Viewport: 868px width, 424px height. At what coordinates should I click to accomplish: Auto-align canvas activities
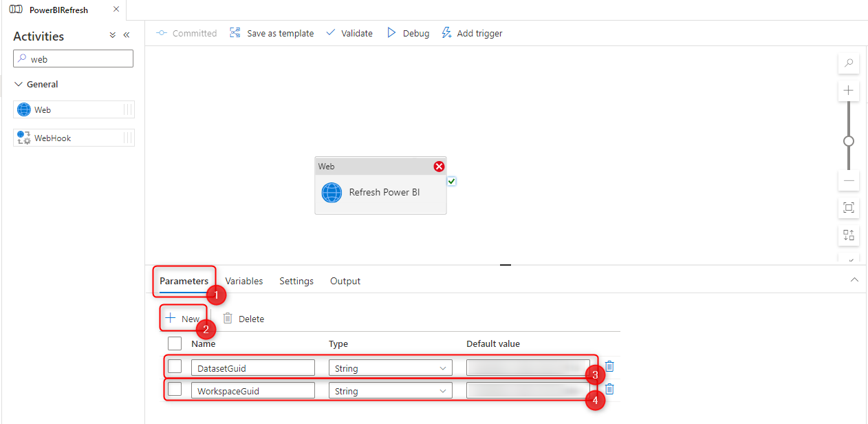click(849, 235)
